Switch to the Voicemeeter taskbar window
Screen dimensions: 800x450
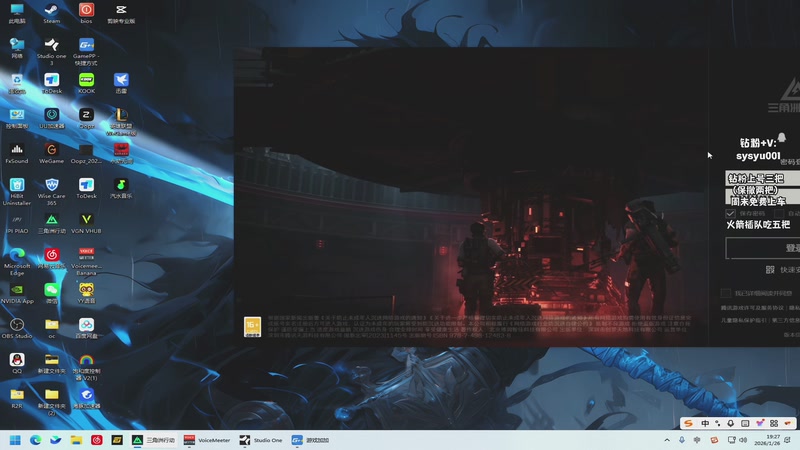207,440
